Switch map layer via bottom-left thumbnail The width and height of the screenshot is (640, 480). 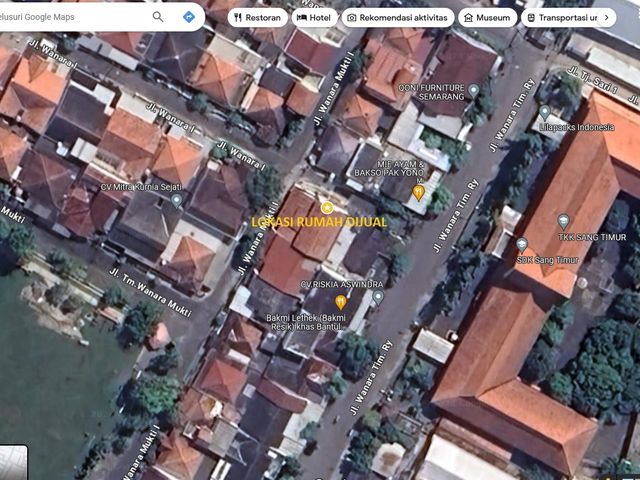click(13, 462)
